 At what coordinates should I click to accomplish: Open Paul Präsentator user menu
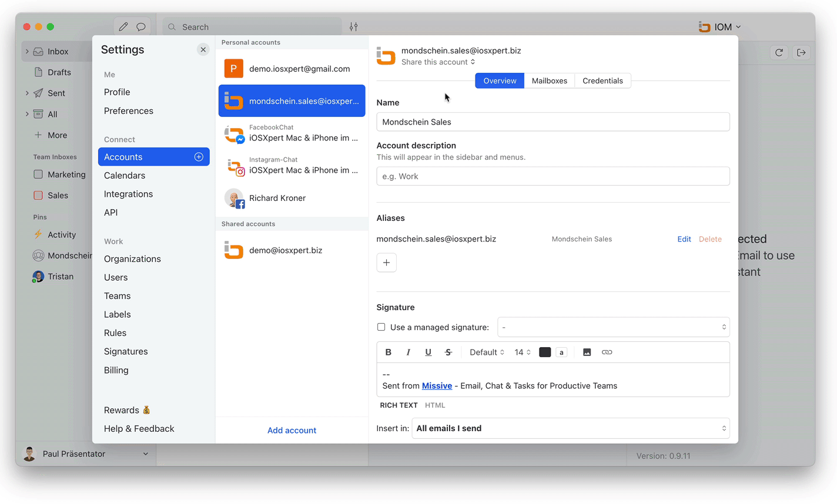pos(85,454)
